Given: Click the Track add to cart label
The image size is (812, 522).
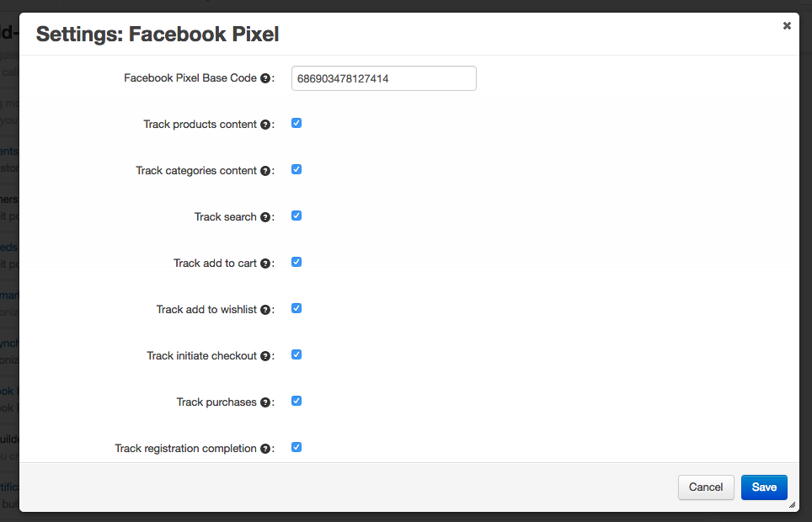Looking at the screenshot, I should point(215,263).
